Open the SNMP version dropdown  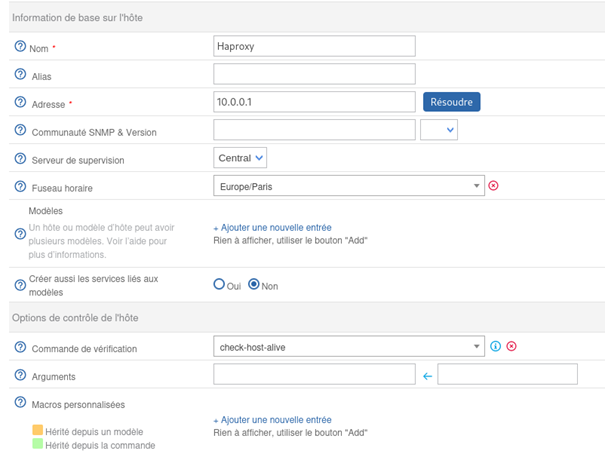tap(439, 129)
